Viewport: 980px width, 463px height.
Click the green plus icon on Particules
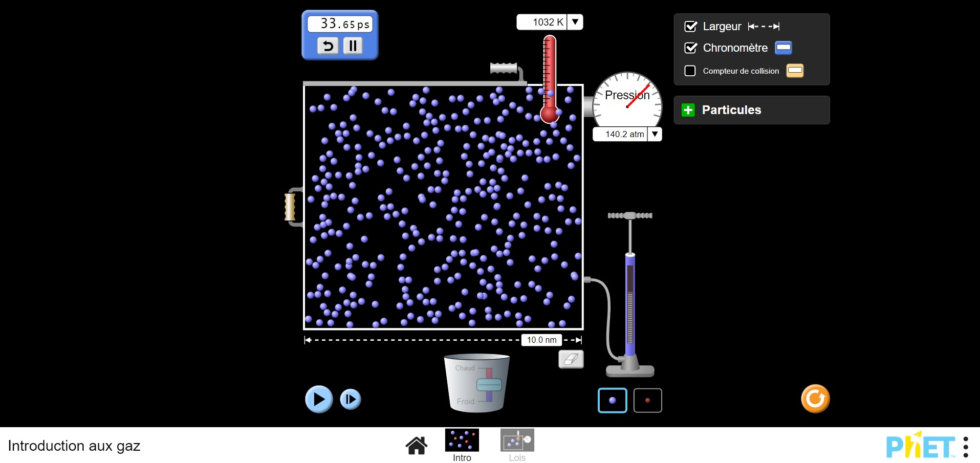pyautogui.click(x=688, y=110)
